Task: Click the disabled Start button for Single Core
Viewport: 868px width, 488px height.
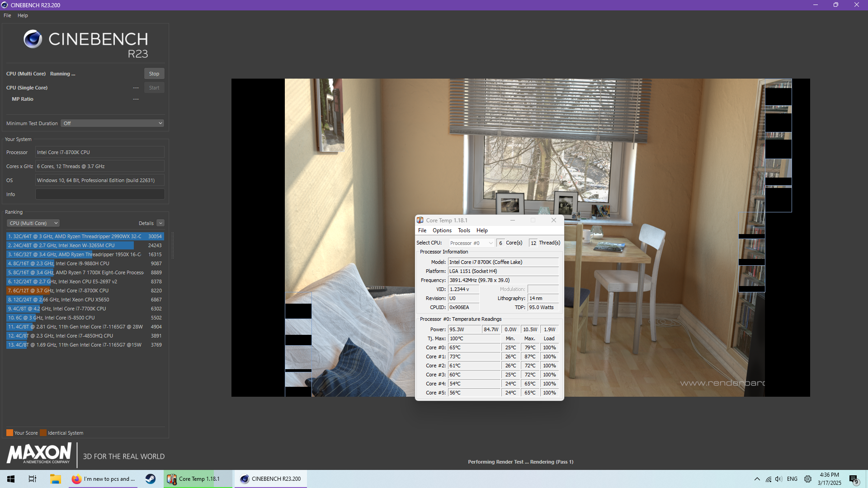Action: point(154,88)
